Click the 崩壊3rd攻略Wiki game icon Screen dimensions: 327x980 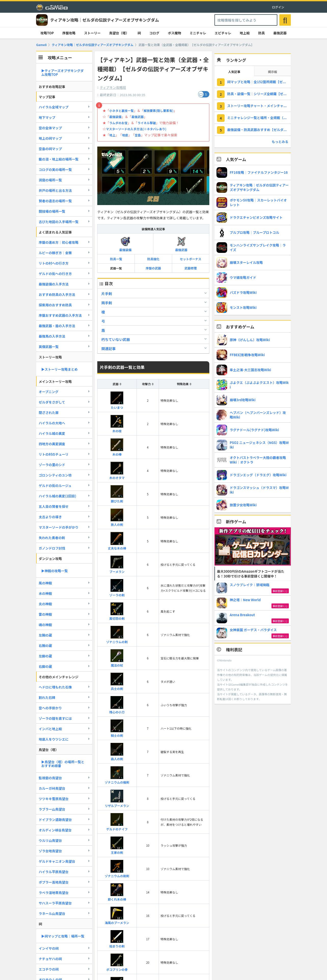click(x=222, y=400)
